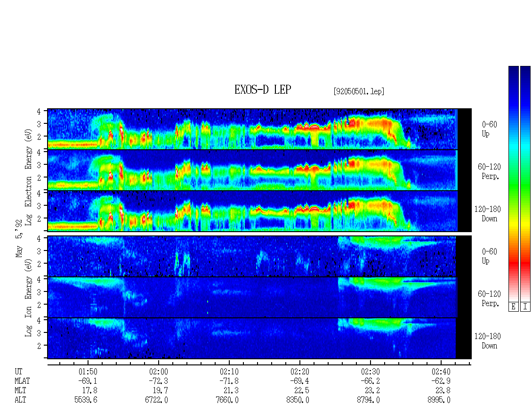Click the 02:30 UT time label

click(x=370, y=372)
